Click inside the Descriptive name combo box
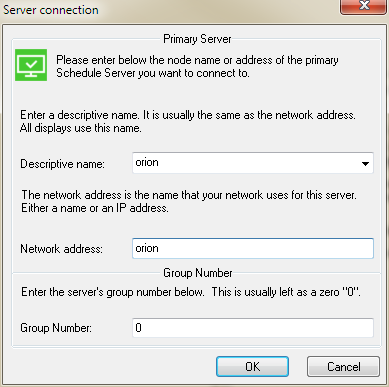 tap(253, 163)
